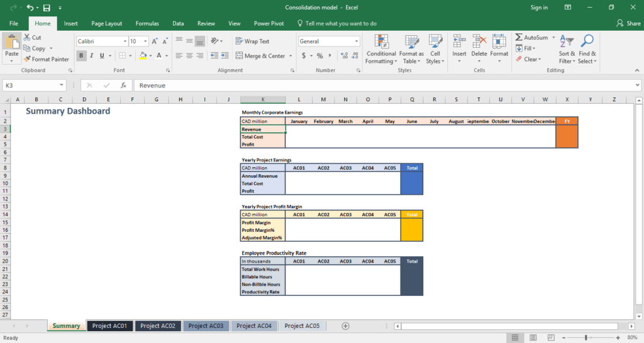The width and height of the screenshot is (644, 343).
Task: Open the General number format dropdown
Action: tap(356, 41)
